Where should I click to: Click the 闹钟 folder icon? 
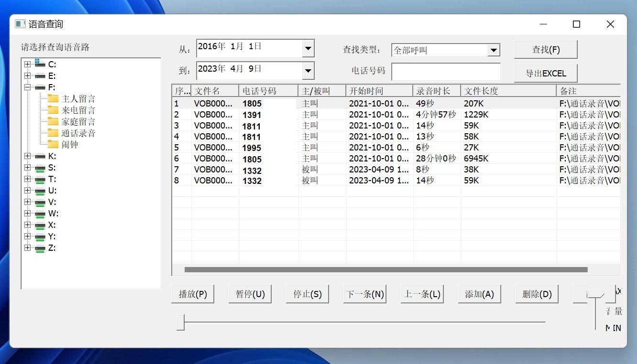pyautogui.click(x=53, y=144)
